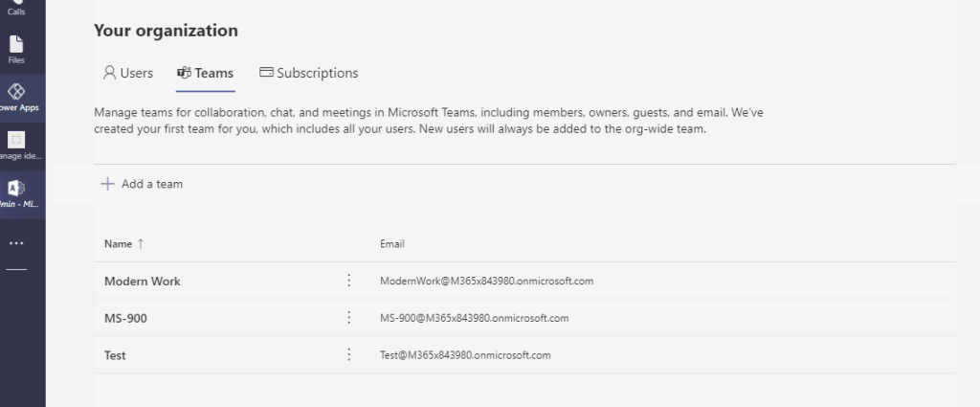Open the Files app in sidebar
The width and height of the screenshot is (980, 407).
coord(16,49)
